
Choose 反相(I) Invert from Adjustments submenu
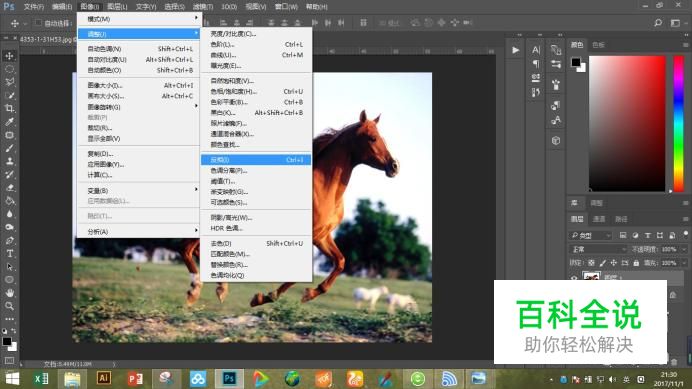(256, 160)
